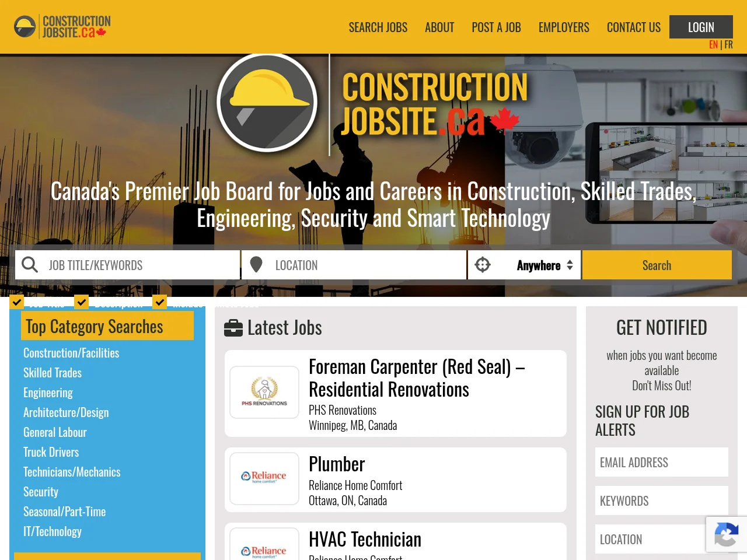Open the PHS Renovations company logo
747x560 pixels.
[x=264, y=392]
